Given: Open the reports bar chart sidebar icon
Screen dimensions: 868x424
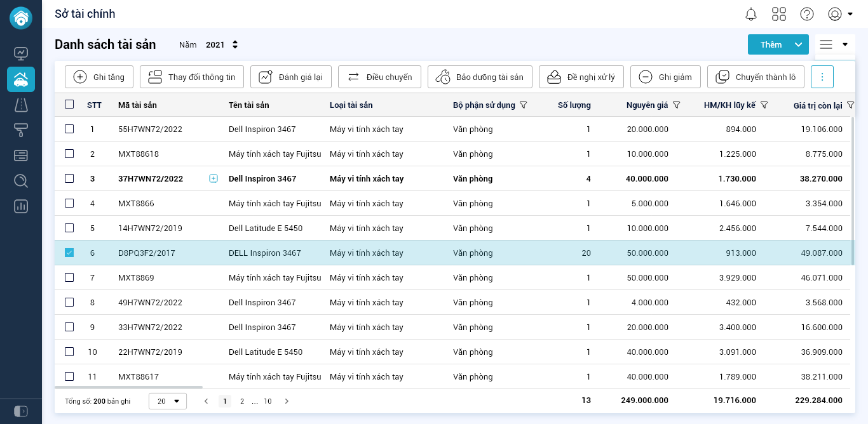Looking at the screenshot, I should [21, 206].
